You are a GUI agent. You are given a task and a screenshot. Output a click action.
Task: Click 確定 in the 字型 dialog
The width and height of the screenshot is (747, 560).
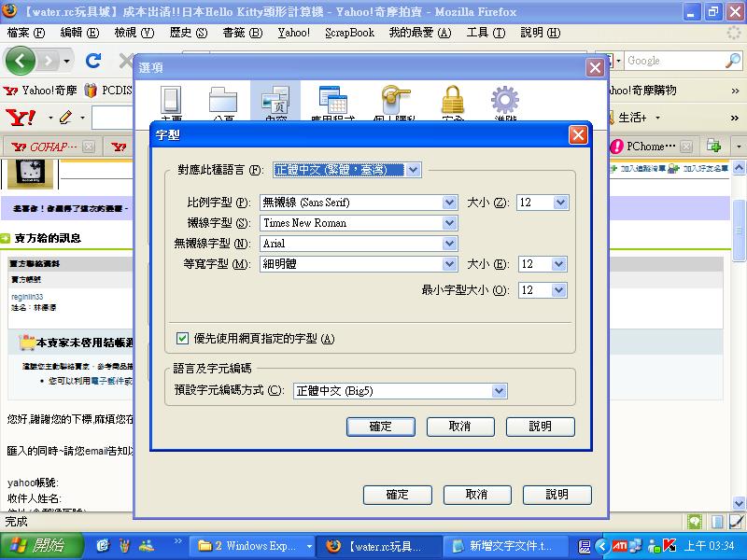[x=380, y=427]
